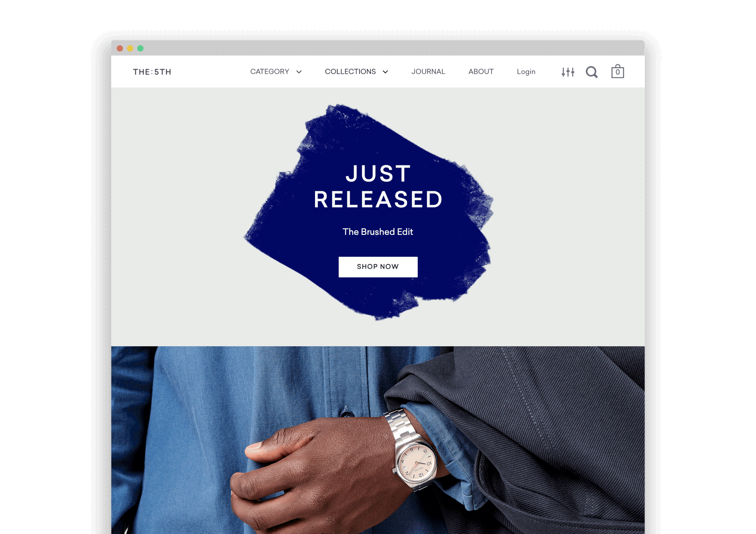Click the green maximize window dot

(x=140, y=48)
